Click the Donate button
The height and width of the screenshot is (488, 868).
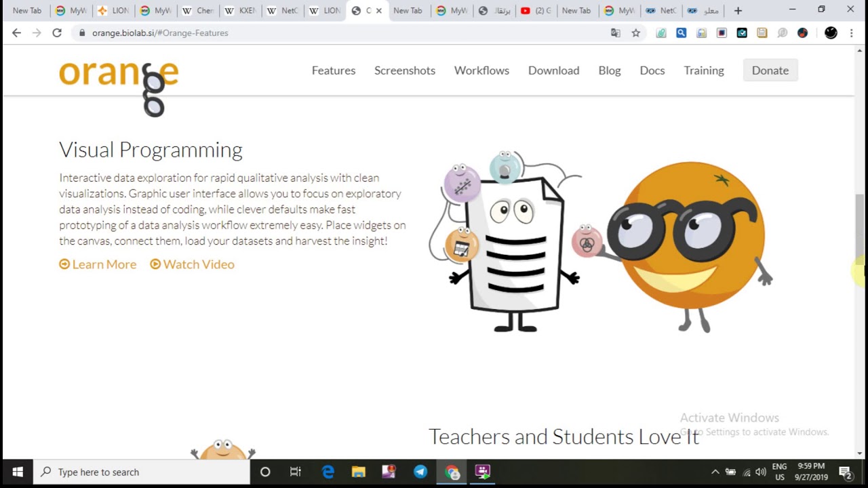point(770,70)
